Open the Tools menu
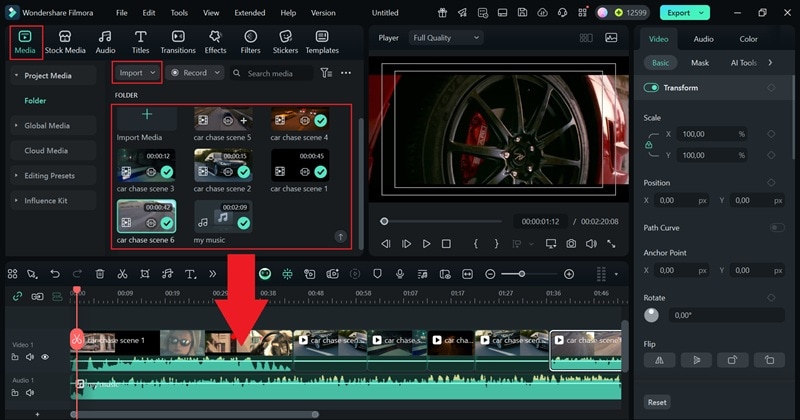800x420 pixels. pyautogui.click(x=179, y=13)
